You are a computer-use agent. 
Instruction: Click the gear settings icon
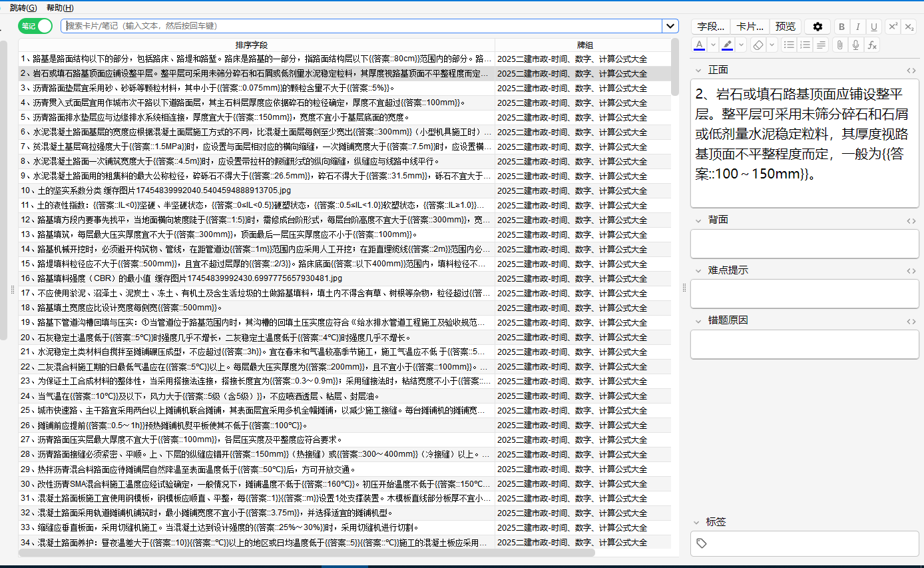tap(817, 27)
